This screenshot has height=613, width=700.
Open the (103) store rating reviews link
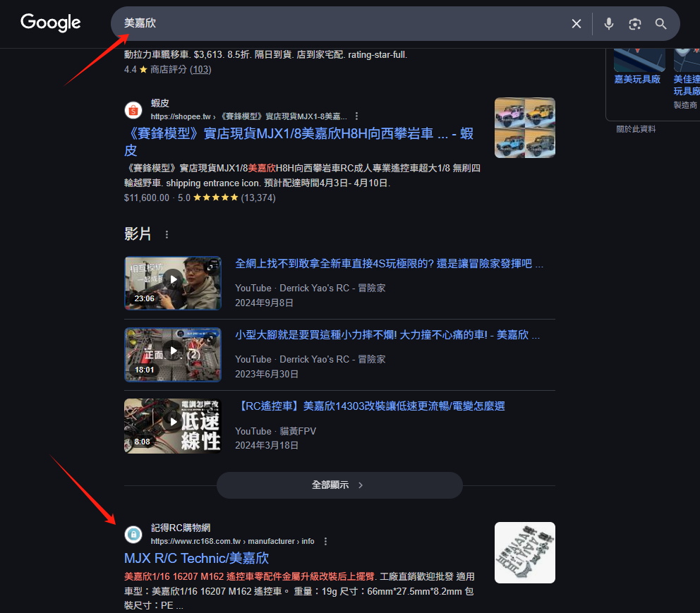[200, 70]
